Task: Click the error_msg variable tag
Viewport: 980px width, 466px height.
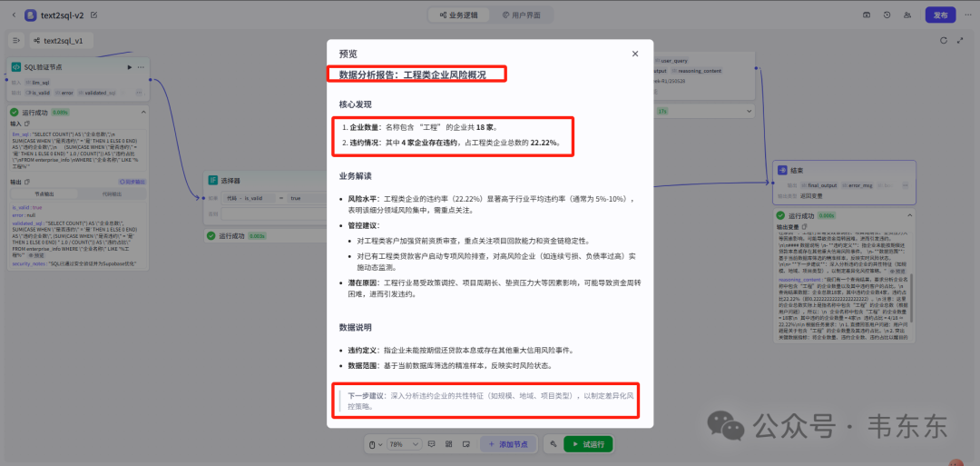Action: 859,186
